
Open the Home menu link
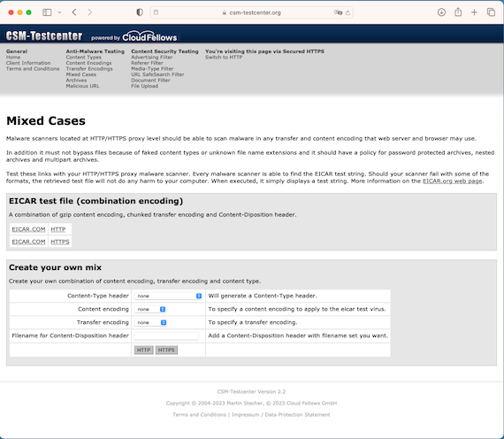tap(13, 58)
